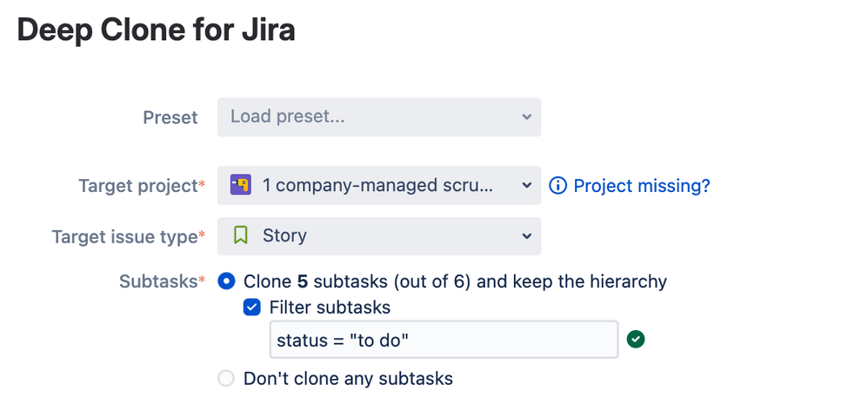
Task: Expand the Target project chevron arrow
Action: pos(525,186)
